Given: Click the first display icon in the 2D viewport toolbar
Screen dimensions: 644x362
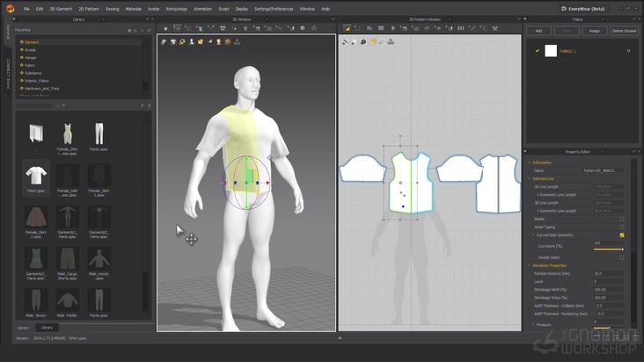Looking at the screenshot, I should (x=346, y=42).
